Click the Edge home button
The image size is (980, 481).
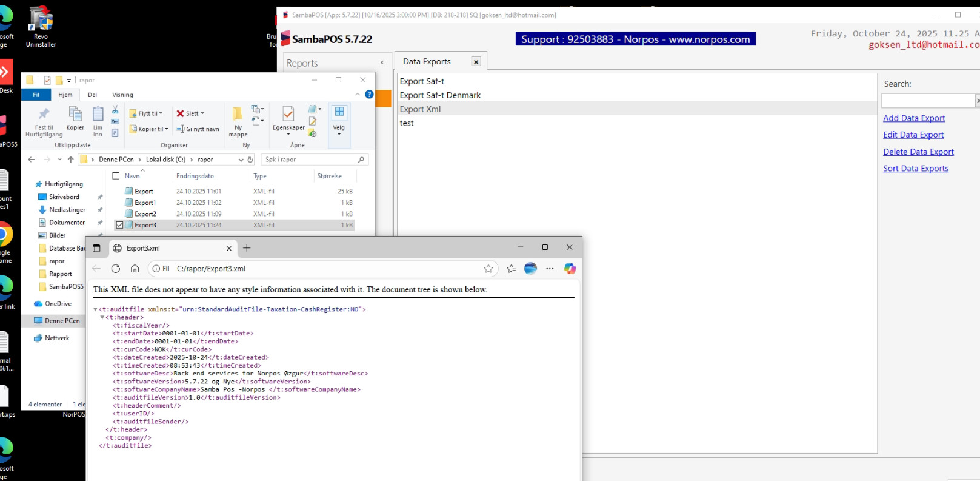(135, 269)
